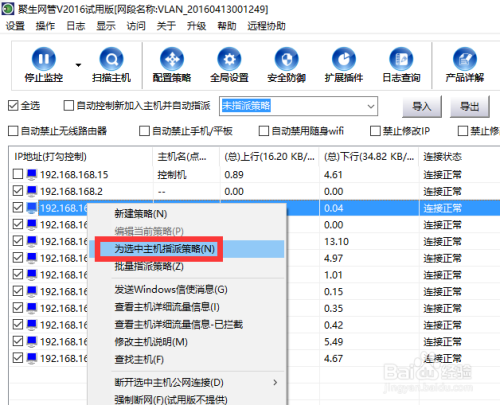
Task: Uncheck the box for 192.168.168.2
Action: [18, 191]
